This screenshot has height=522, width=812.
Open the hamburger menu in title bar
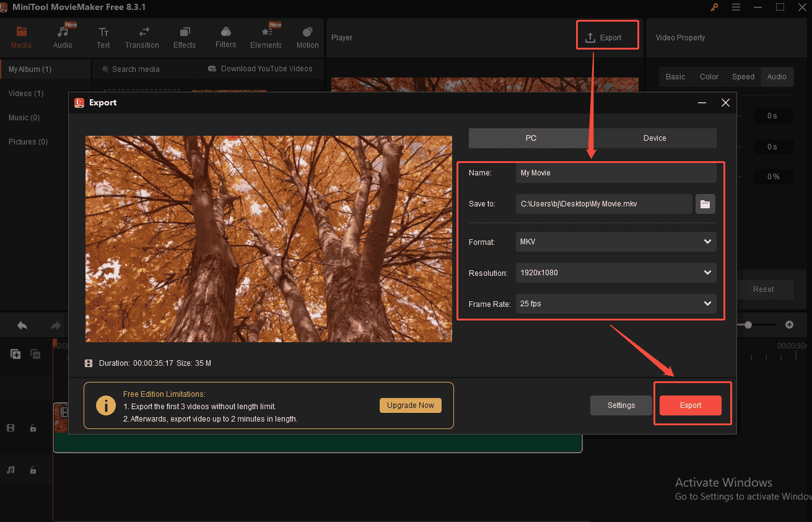pos(736,7)
